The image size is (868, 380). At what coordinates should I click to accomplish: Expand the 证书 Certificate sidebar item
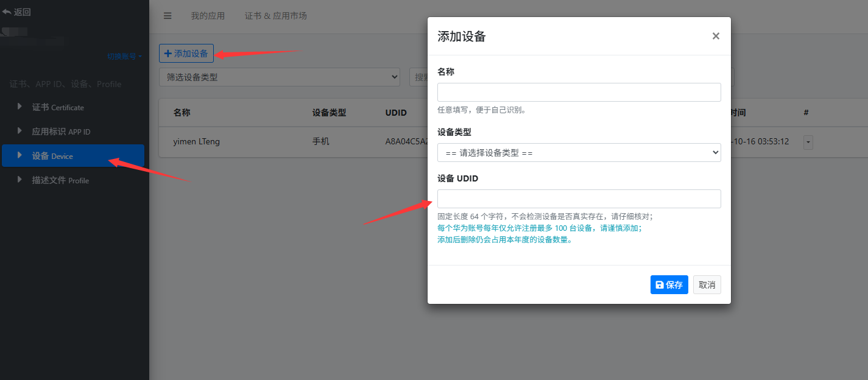pyautogui.click(x=73, y=107)
